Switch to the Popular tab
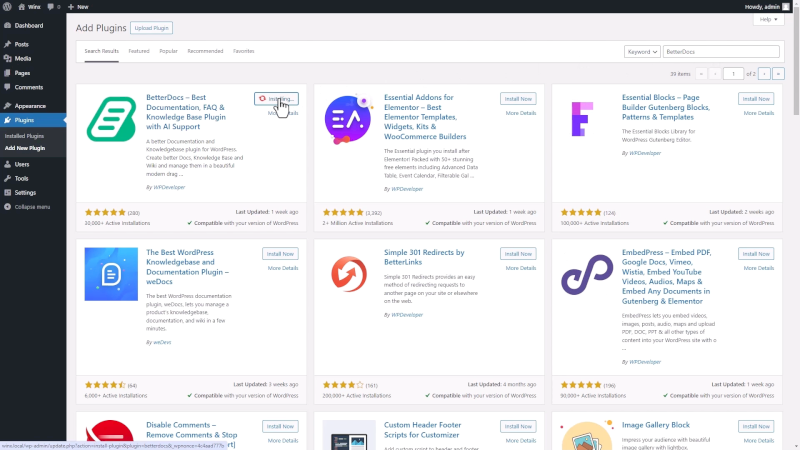The image size is (800, 450). [168, 52]
